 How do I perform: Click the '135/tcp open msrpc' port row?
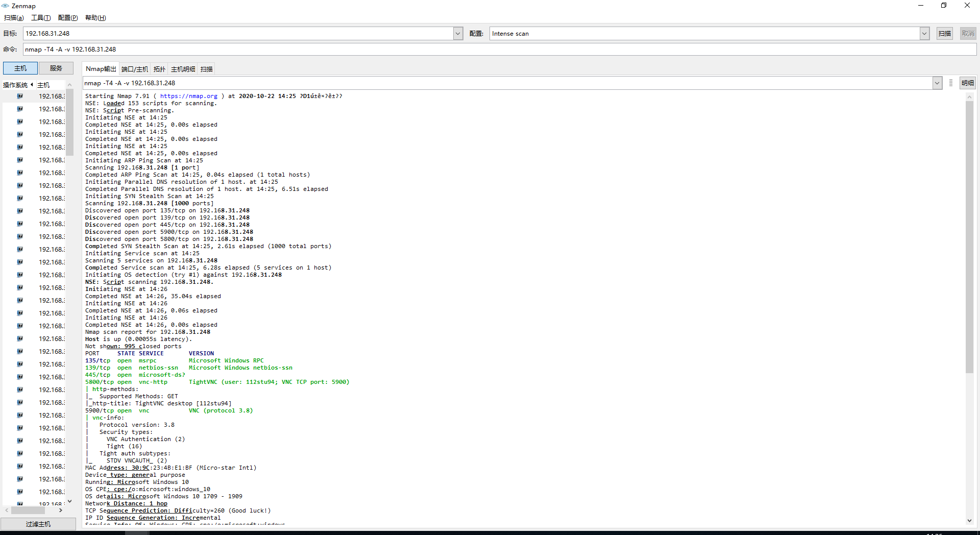[x=175, y=360]
